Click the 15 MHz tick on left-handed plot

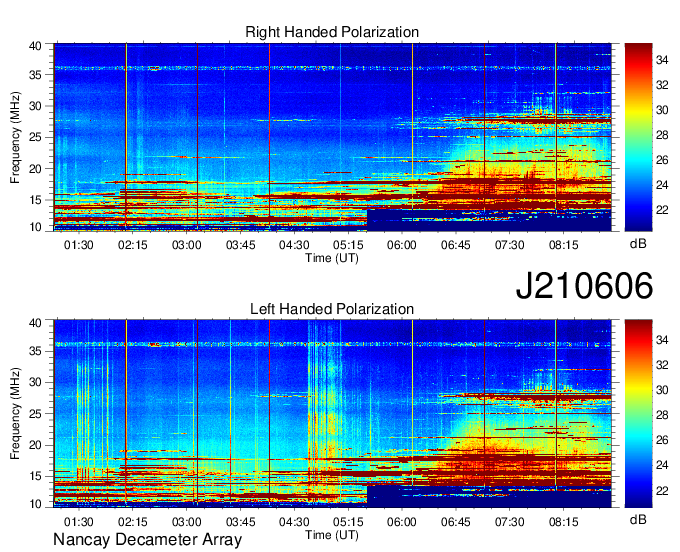tap(35, 477)
